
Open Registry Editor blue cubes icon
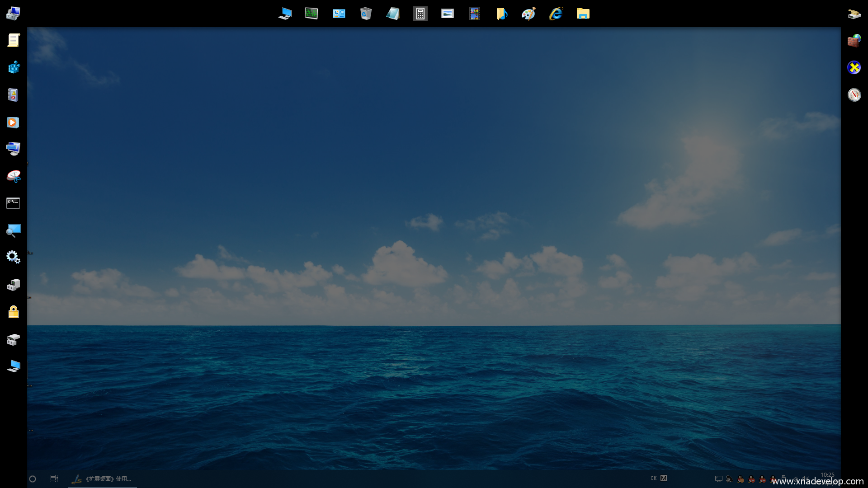tap(14, 68)
